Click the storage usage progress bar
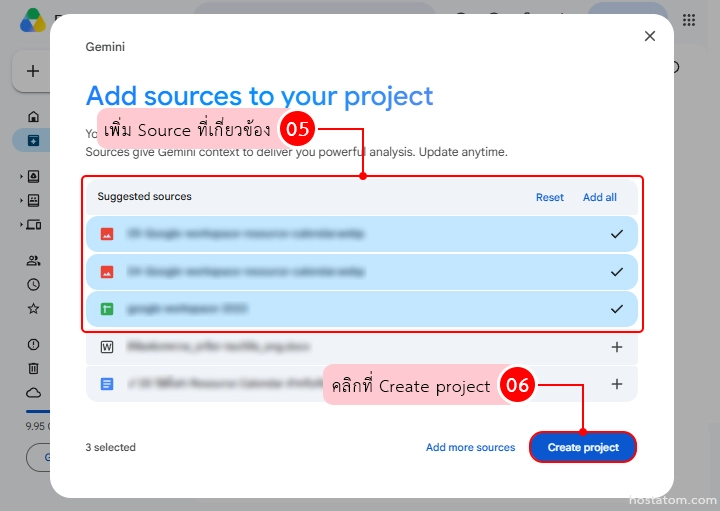This screenshot has width=720, height=511. (x=38, y=411)
